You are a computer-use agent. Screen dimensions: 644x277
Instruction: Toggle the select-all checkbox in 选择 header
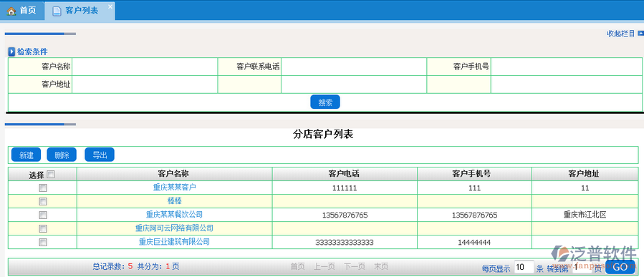pos(51,175)
